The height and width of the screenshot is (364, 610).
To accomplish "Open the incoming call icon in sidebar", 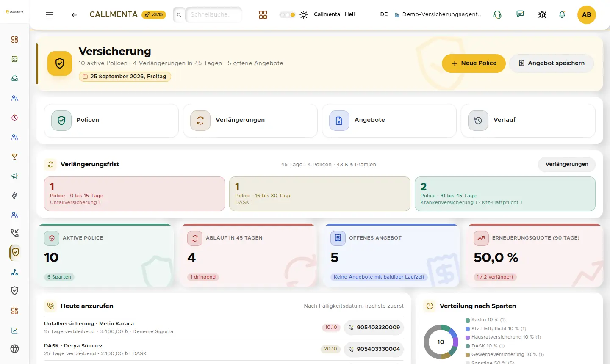I will 15,233.
